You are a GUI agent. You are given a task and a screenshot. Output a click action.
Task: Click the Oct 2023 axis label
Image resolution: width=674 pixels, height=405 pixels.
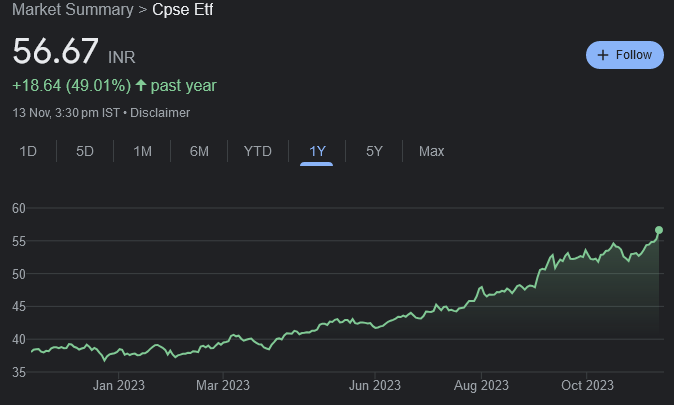(x=586, y=385)
